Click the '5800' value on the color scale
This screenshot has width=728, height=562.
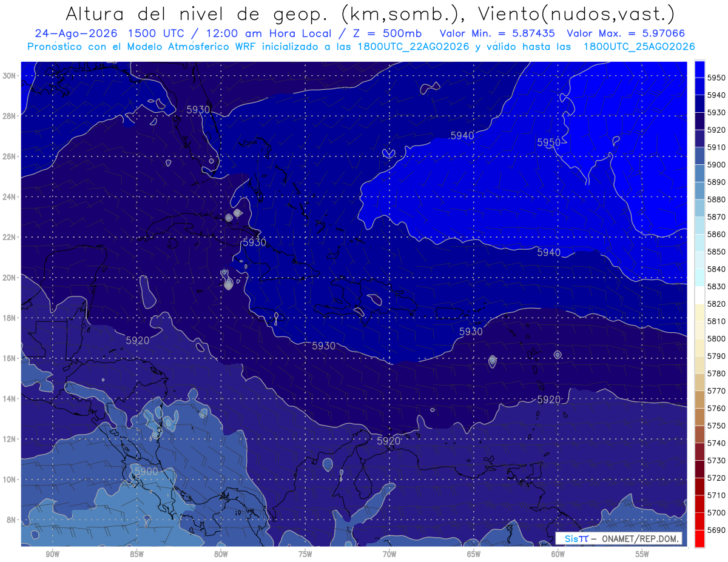(716, 339)
